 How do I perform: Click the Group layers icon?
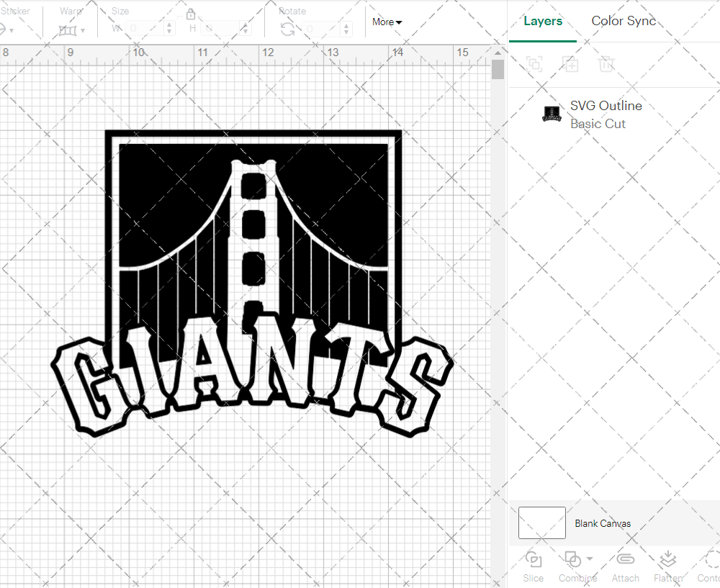(x=534, y=64)
